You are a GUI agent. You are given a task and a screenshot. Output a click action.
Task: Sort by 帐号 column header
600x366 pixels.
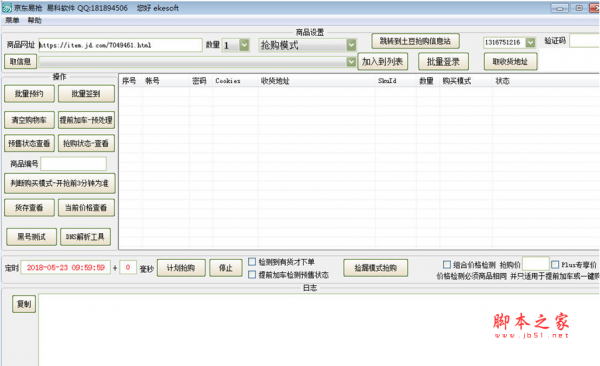click(166, 81)
